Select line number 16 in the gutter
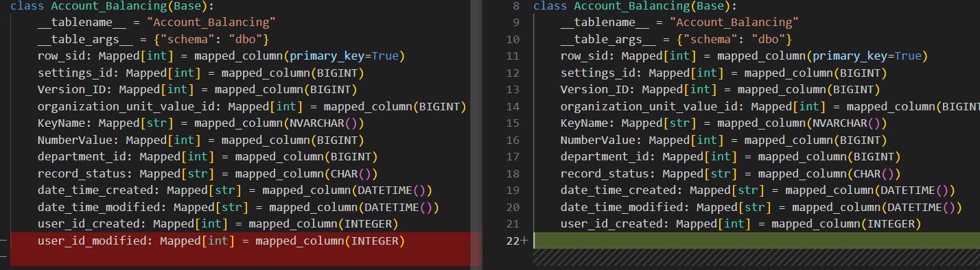The height and width of the screenshot is (270, 980). pos(513,140)
